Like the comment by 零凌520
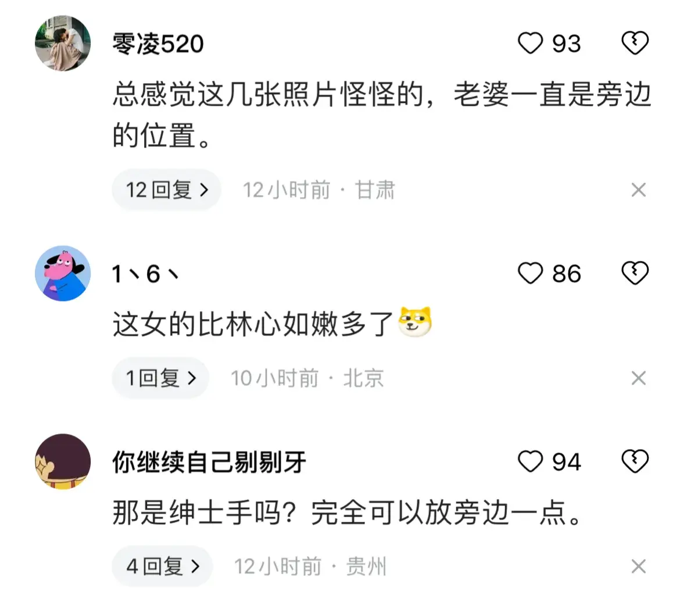680x616 pixels. point(531,44)
